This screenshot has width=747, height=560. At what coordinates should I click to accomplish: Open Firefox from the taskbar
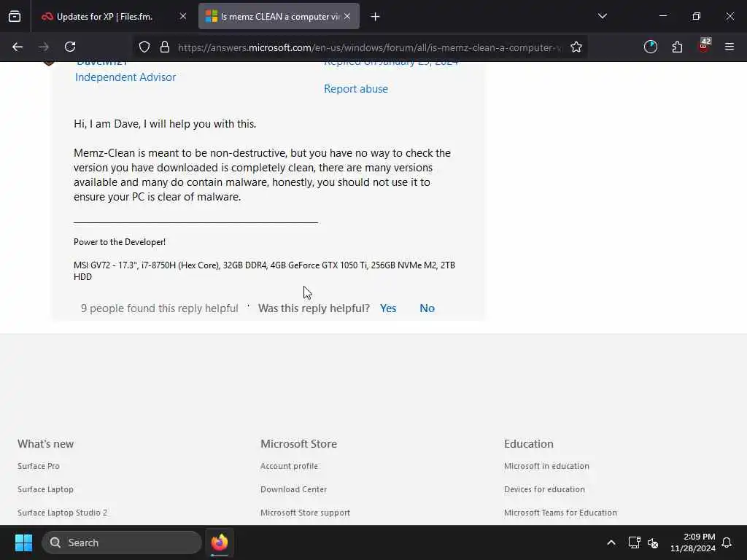(x=220, y=542)
